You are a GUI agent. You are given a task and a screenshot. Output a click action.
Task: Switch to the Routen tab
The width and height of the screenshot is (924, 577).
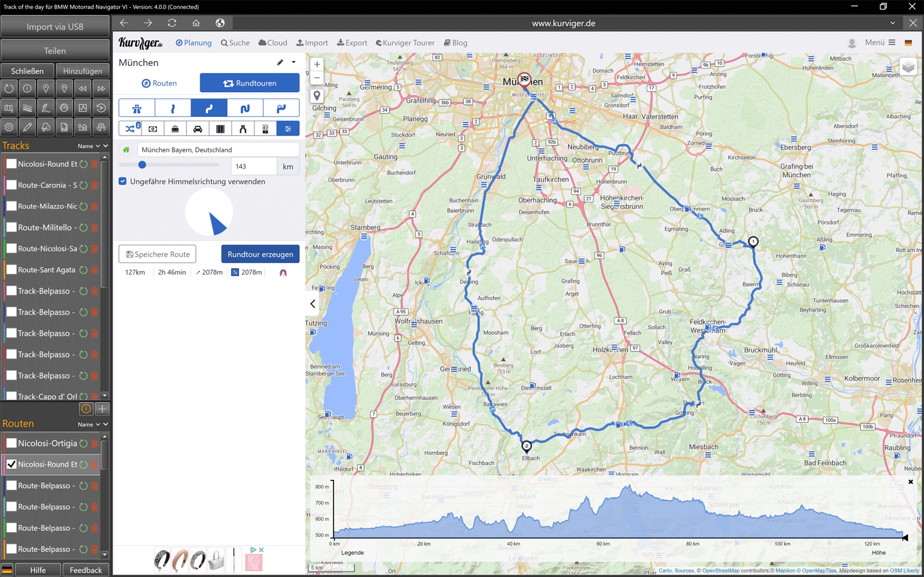(159, 83)
